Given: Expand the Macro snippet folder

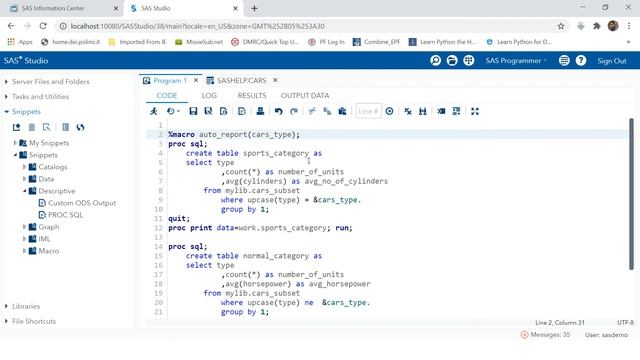Looking at the screenshot, I should 24,251.
